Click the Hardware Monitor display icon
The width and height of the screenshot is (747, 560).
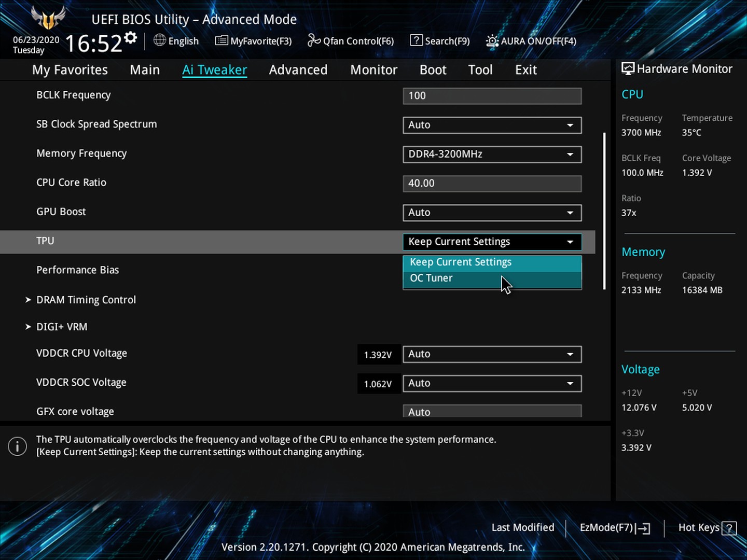tap(628, 69)
